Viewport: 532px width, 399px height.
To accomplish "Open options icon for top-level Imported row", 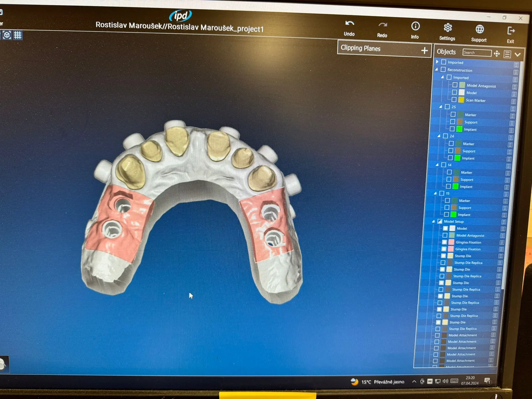I will point(516,65).
